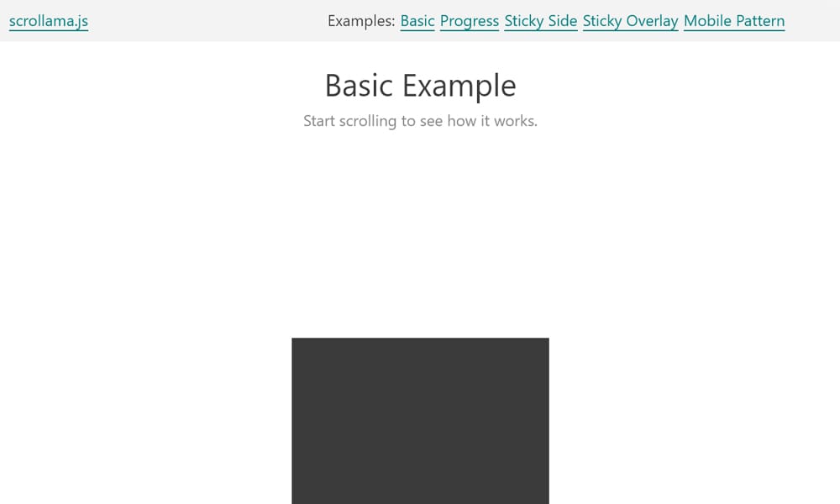This screenshot has width=840, height=504.
Task: Click the Basic Example heading
Action: [x=420, y=85]
